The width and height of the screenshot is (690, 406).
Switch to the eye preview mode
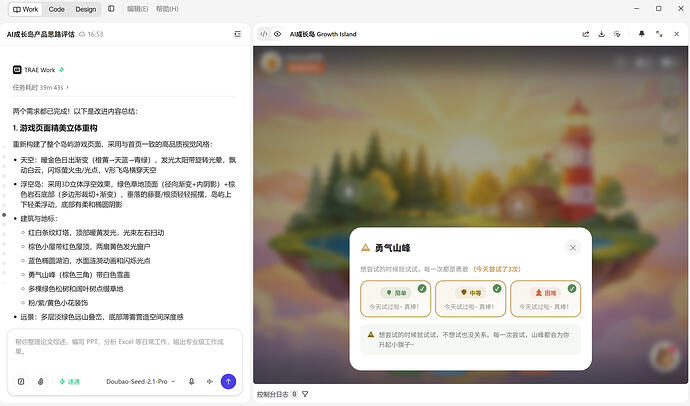[277, 34]
